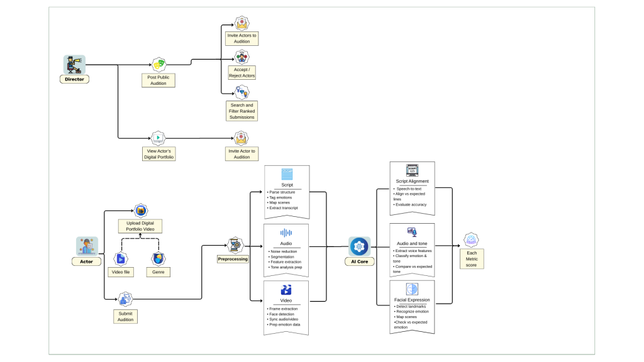The image size is (644, 362).
Task: Click the AI Core gear icon
Action: (359, 246)
